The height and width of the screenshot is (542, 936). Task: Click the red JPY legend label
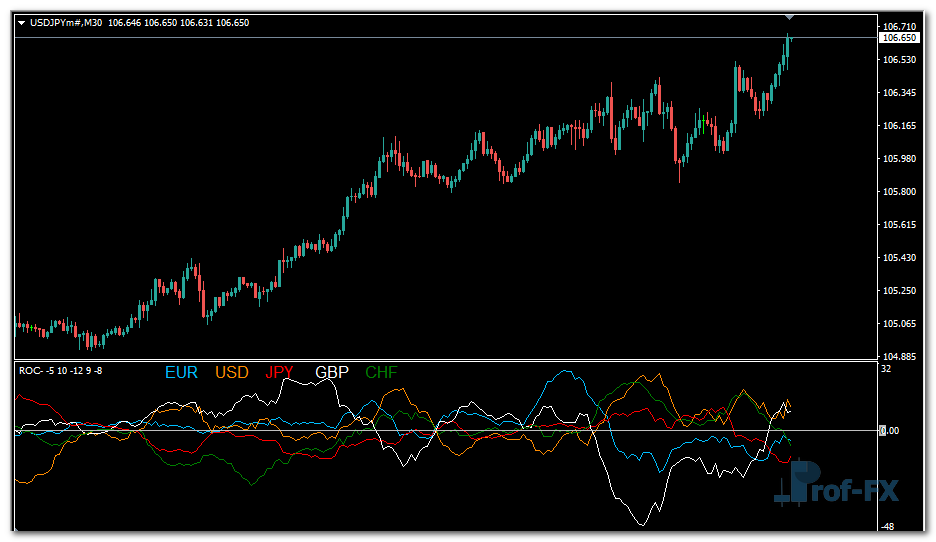pyautogui.click(x=280, y=372)
